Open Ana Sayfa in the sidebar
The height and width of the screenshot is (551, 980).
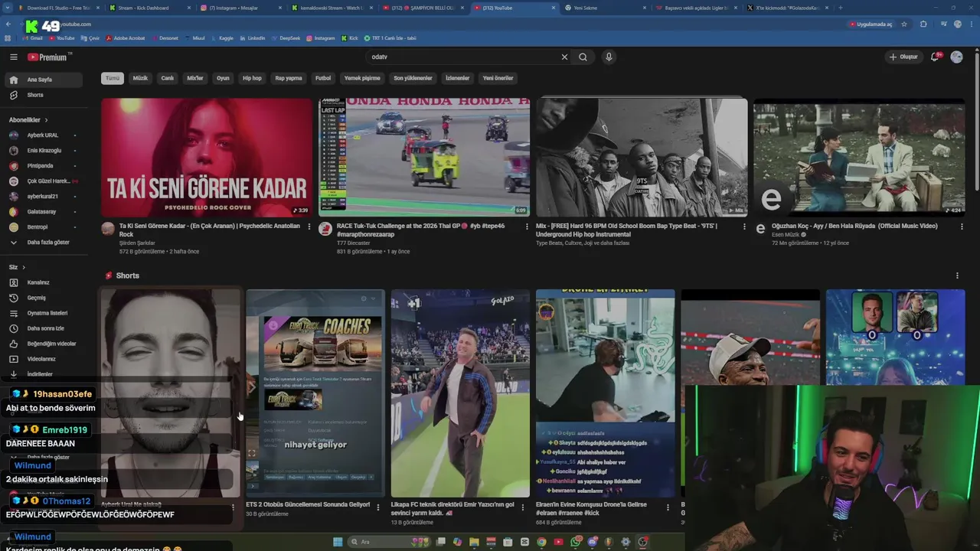click(x=44, y=80)
